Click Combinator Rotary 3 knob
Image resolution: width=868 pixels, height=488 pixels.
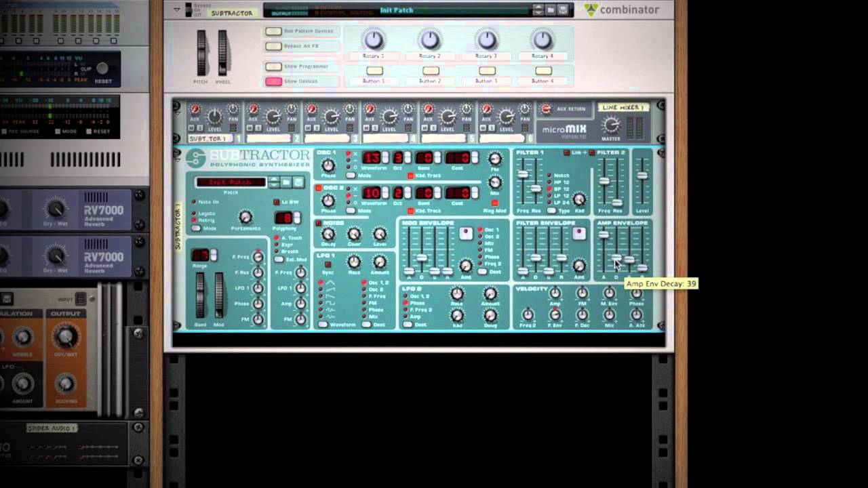pos(486,39)
